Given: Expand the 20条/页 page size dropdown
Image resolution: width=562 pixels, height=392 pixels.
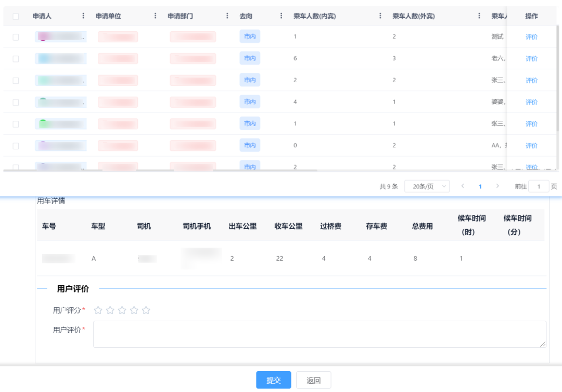Looking at the screenshot, I should 427,186.
